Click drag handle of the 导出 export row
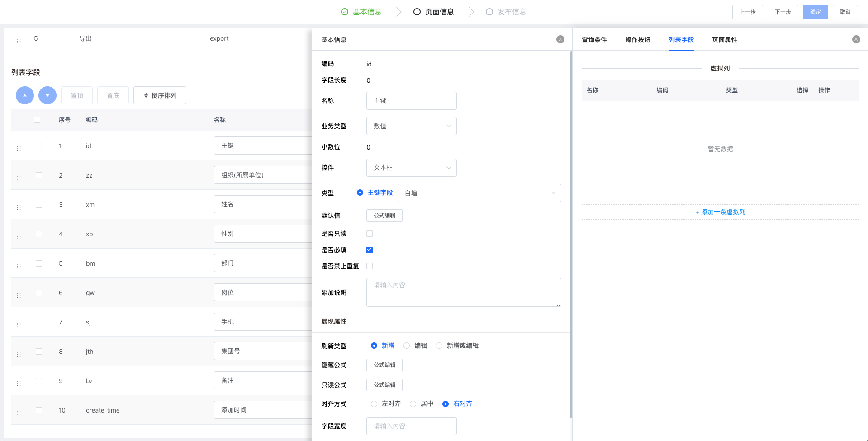The image size is (868, 441). (19, 41)
